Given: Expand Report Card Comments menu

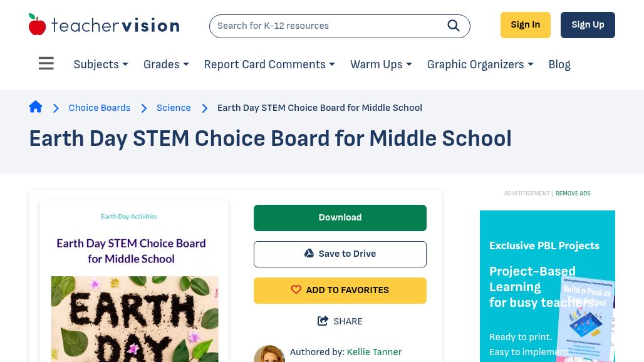Looking at the screenshot, I should tap(269, 65).
